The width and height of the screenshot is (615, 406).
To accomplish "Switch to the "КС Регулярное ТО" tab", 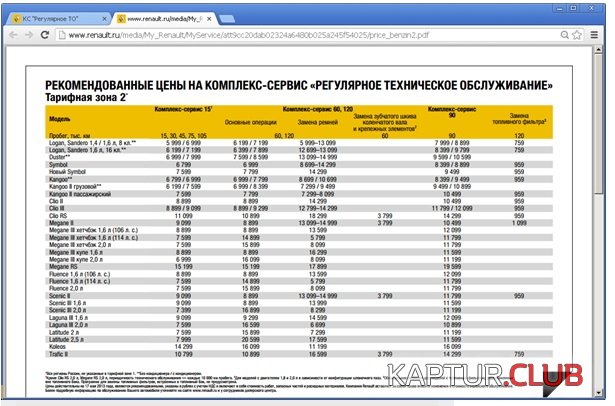I will pos(59,18).
